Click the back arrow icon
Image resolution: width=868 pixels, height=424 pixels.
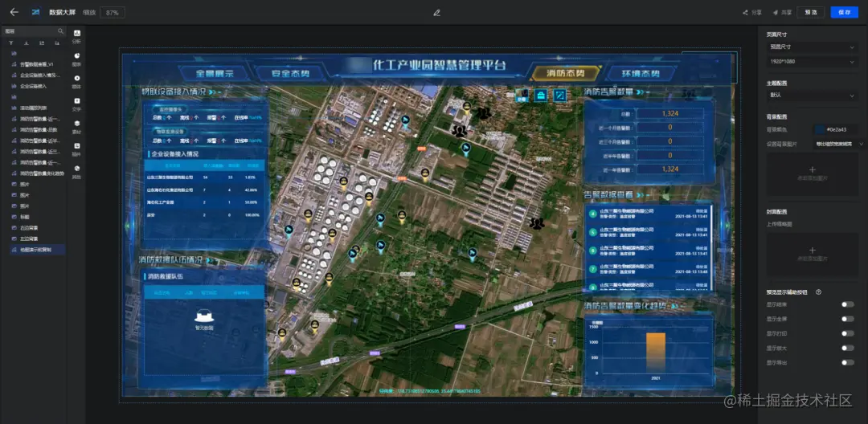coord(14,12)
